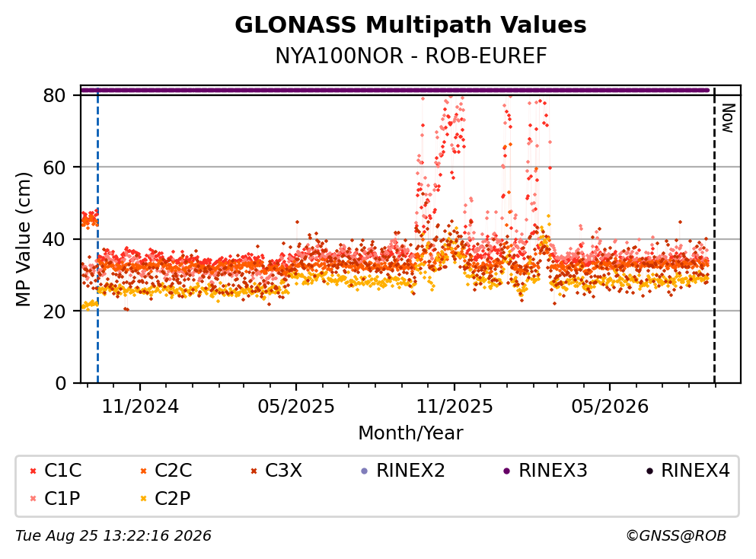Click the C1P legend marker
This screenshot has width=756, height=559.
coord(33,499)
